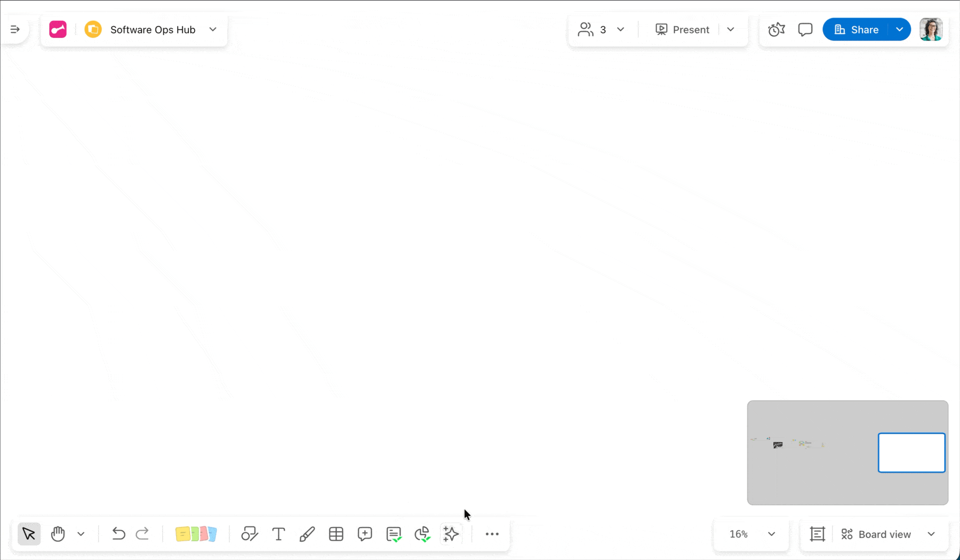This screenshot has height=560, width=960.
Task: Open the zoom level dropdown showing 16%
Action: 750,534
